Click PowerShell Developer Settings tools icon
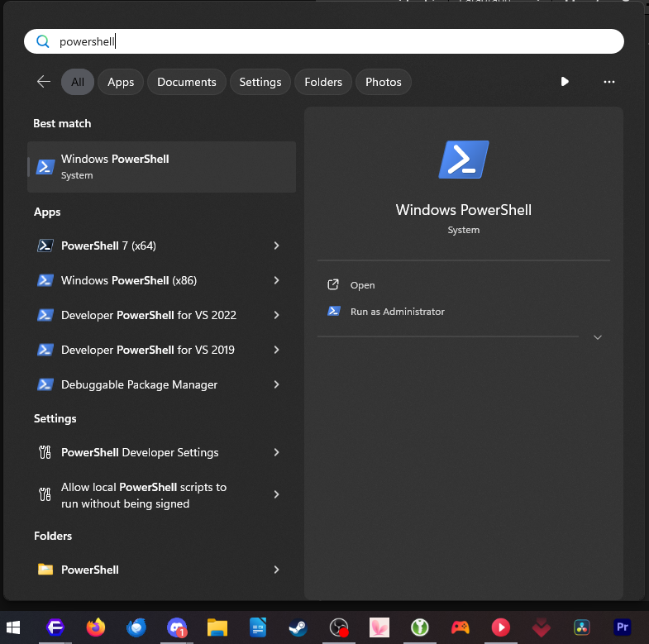Viewport: 649px width, 644px height. click(x=45, y=452)
